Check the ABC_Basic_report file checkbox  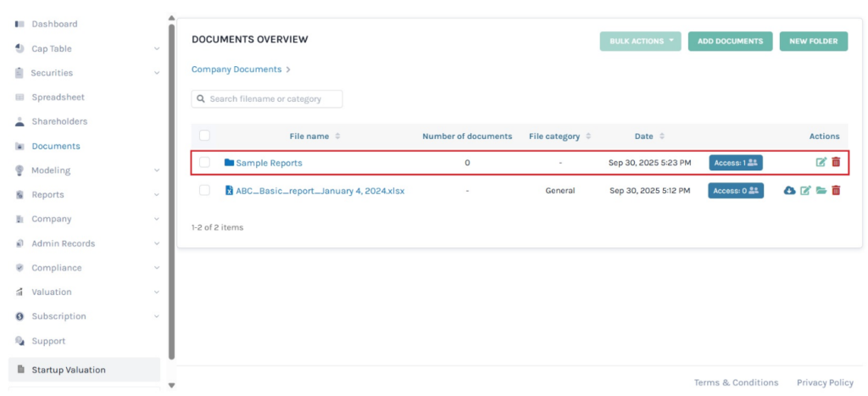point(204,191)
